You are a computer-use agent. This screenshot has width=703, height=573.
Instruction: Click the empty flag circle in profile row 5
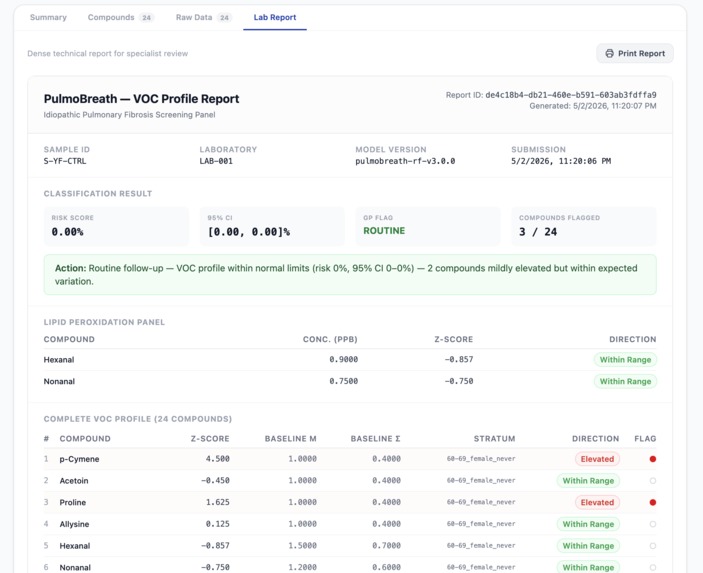tap(653, 546)
